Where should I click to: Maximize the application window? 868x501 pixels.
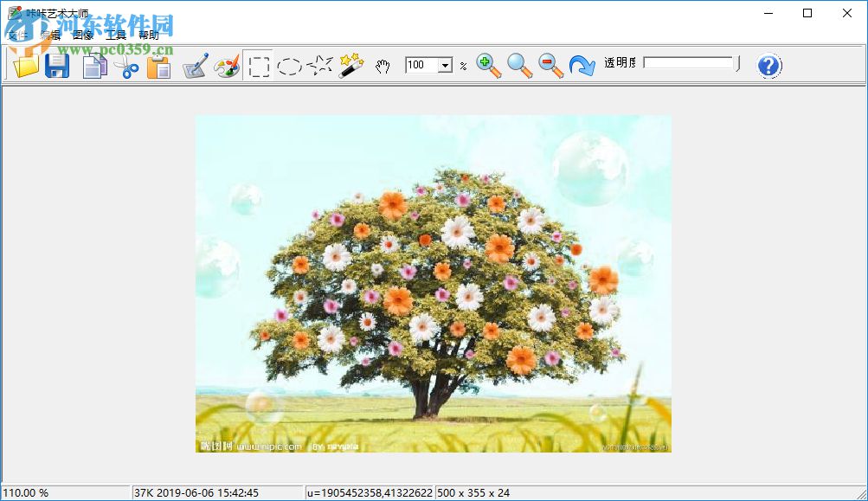tap(807, 13)
